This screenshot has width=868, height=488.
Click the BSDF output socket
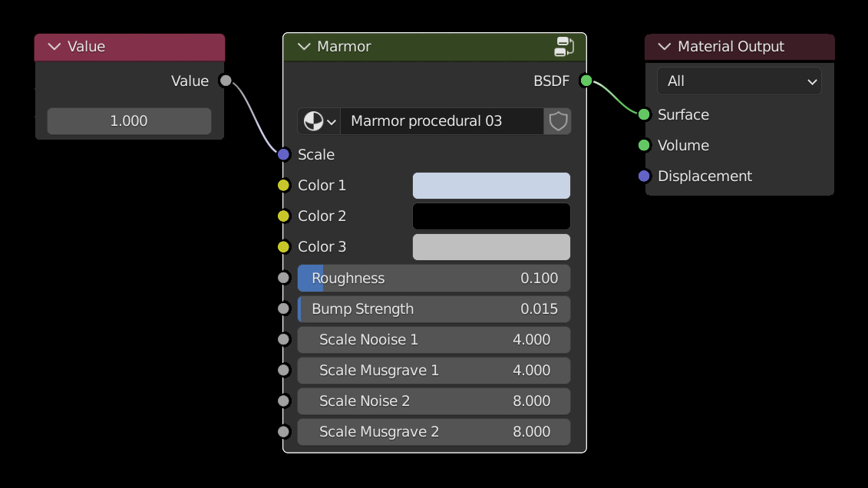pyautogui.click(x=586, y=81)
